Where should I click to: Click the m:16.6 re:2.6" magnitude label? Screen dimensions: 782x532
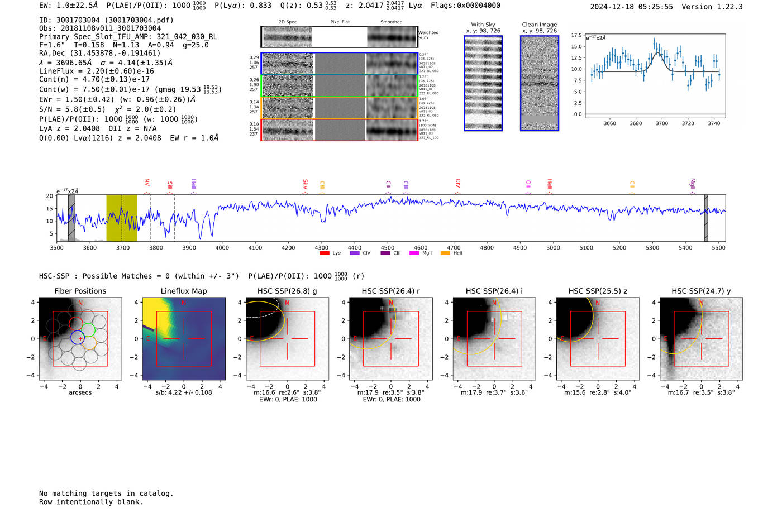(x=287, y=392)
